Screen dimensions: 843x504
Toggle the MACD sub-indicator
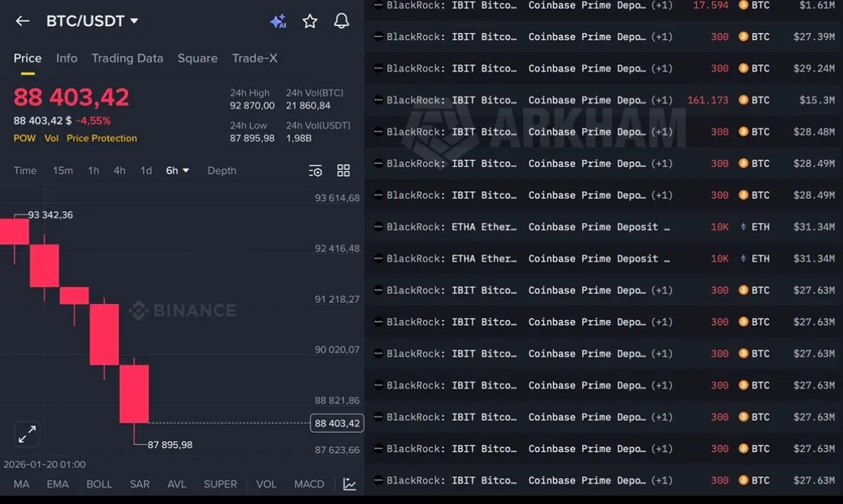click(x=309, y=484)
